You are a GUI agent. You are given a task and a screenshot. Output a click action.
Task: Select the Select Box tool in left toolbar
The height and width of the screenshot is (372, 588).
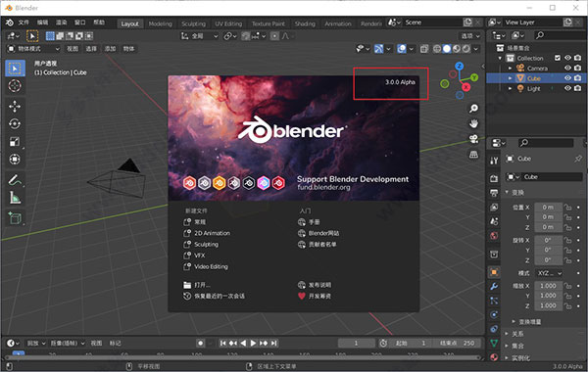coord(15,69)
